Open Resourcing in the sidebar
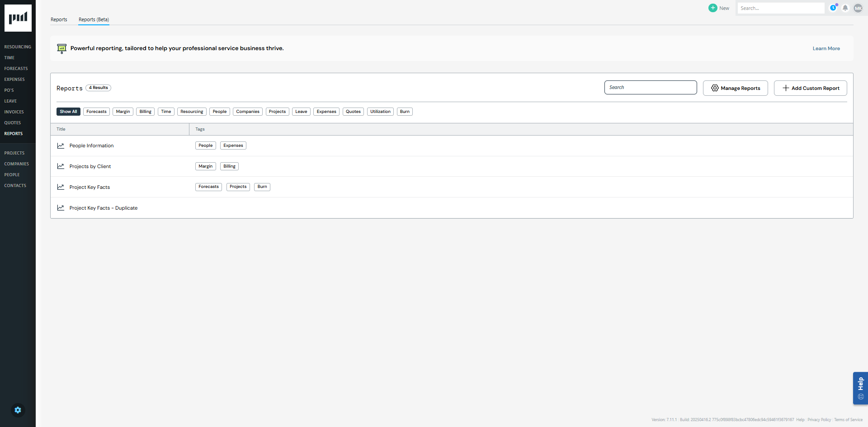The width and height of the screenshot is (868, 427). (18, 47)
